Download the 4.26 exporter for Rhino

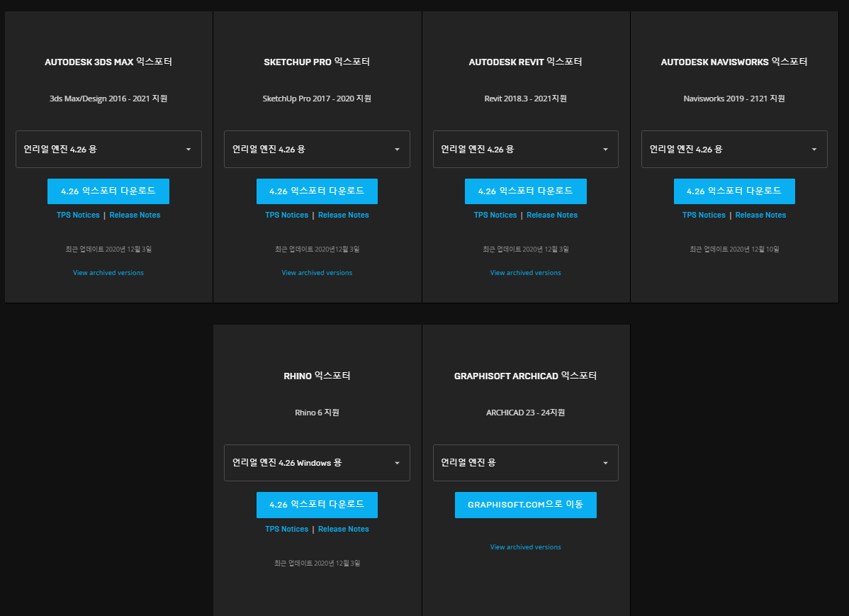point(317,505)
